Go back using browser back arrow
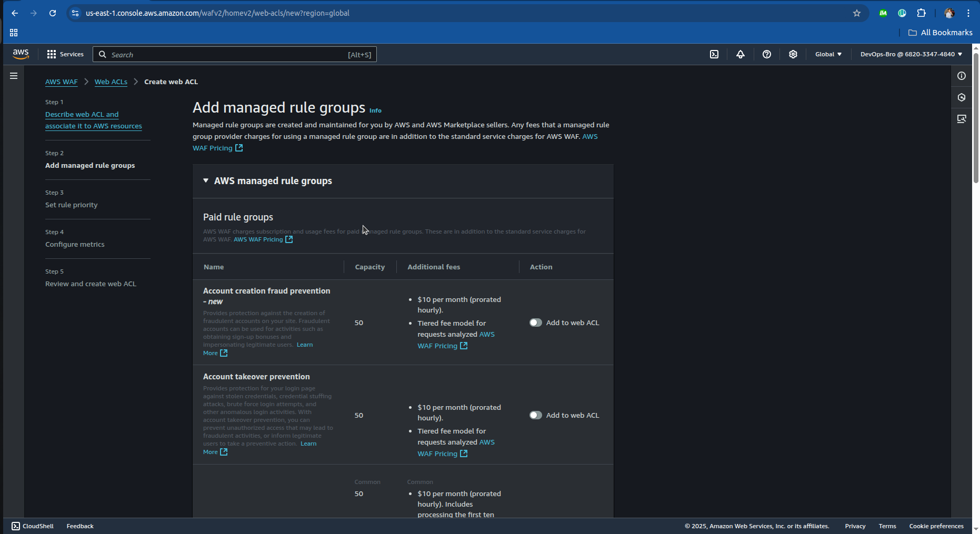The width and height of the screenshot is (980, 534). pyautogui.click(x=15, y=13)
